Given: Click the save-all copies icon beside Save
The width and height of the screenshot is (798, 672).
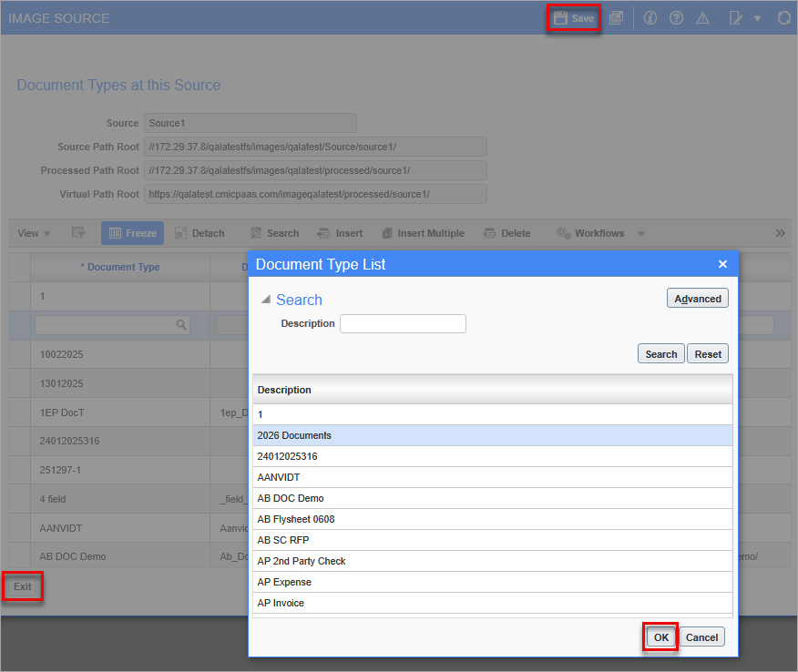Looking at the screenshot, I should (x=617, y=18).
